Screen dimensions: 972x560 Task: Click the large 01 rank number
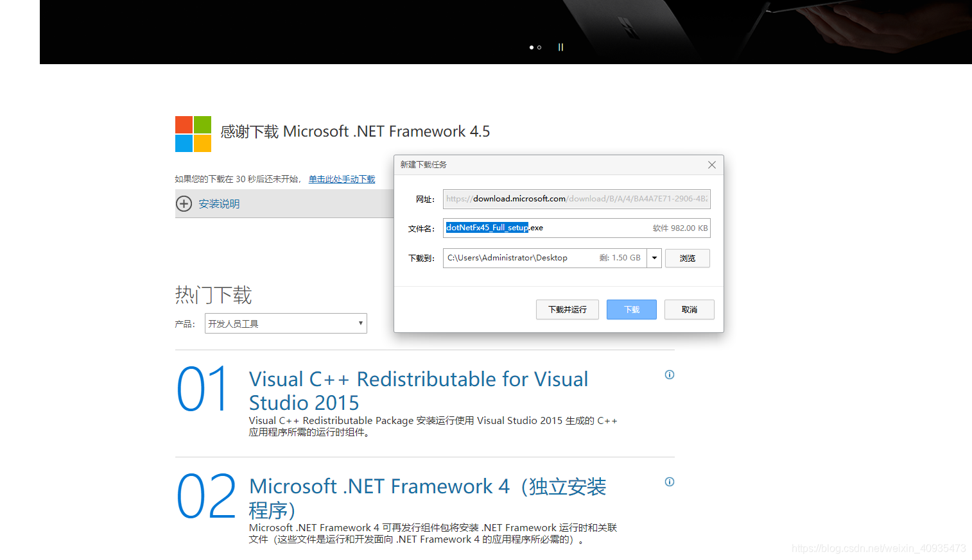click(x=202, y=389)
